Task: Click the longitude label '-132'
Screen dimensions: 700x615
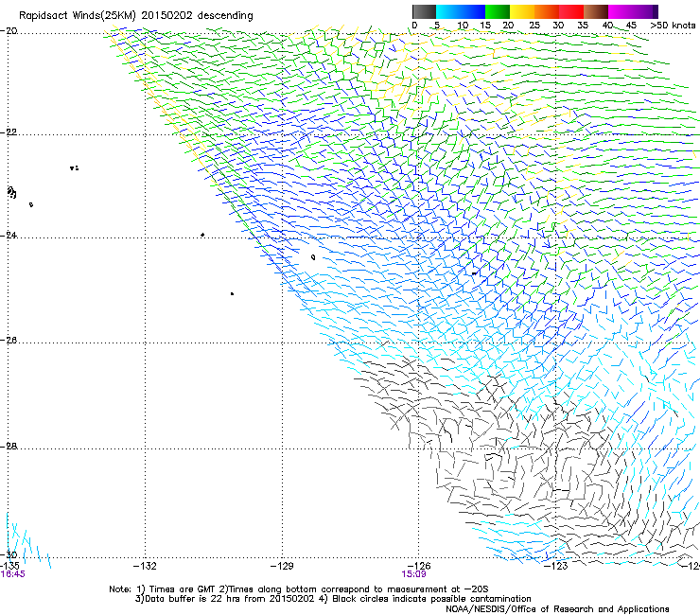Action: (145, 566)
